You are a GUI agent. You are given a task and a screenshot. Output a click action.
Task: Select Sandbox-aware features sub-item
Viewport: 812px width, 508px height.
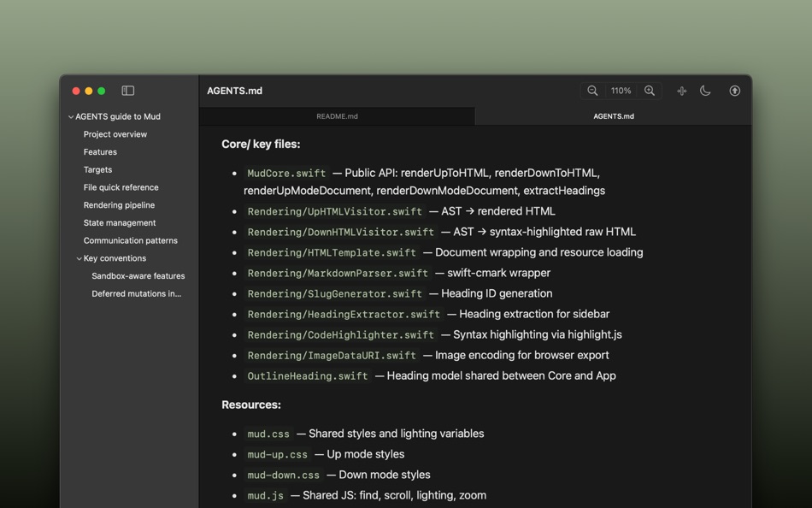coord(138,276)
